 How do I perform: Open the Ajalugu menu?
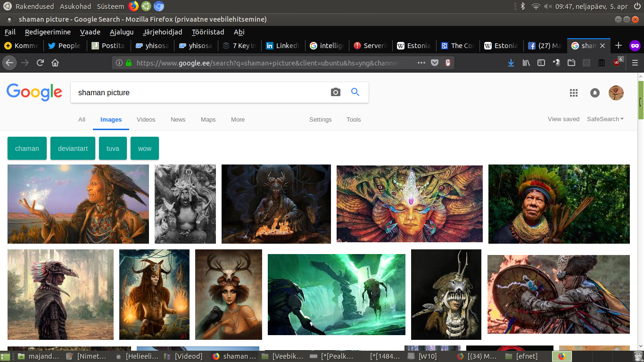[x=122, y=32]
